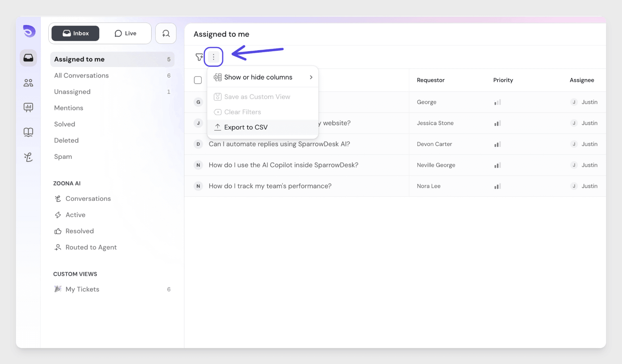Click the headset agent status icon
This screenshot has height=364, width=622.
point(166,33)
